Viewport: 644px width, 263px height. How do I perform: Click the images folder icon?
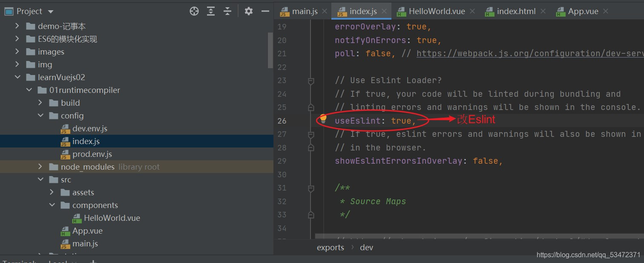point(31,52)
